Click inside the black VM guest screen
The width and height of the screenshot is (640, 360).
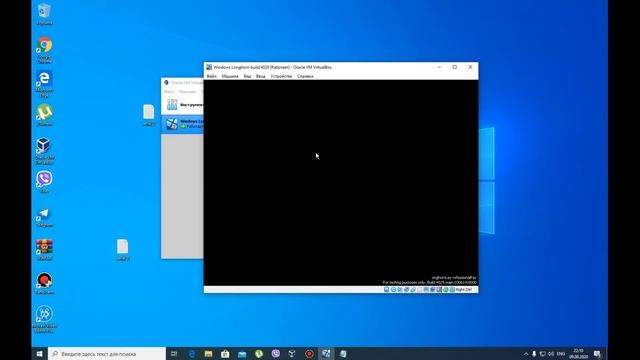341,182
